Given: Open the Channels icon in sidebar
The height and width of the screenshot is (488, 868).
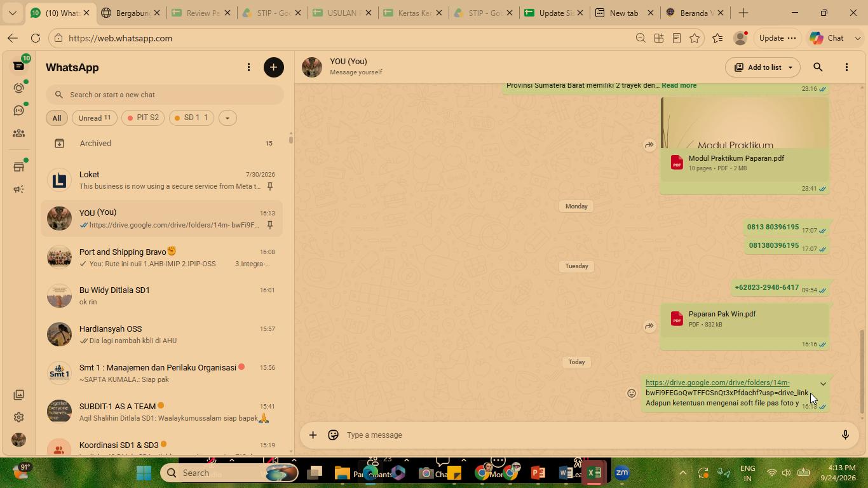Looking at the screenshot, I should [x=18, y=111].
